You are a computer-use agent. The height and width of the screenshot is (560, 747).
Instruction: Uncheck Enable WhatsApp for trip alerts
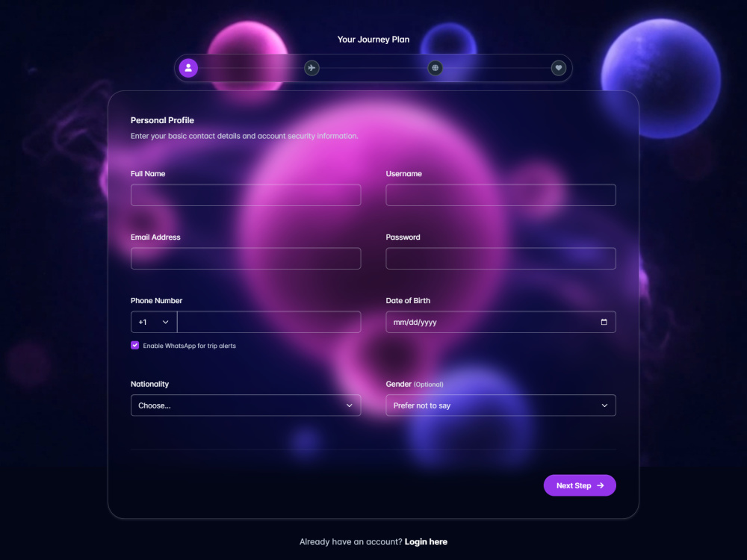(x=134, y=345)
